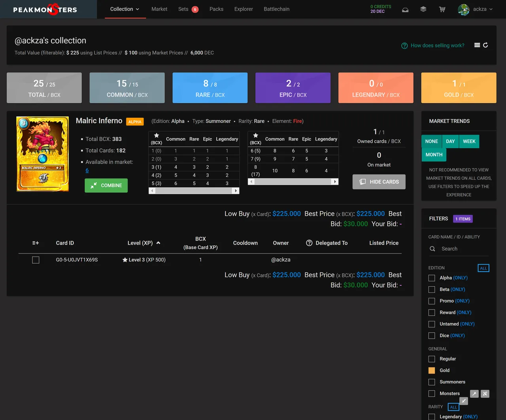Tick the Beta edition checkbox
The width and height of the screenshot is (506, 420).
pyautogui.click(x=432, y=289)
